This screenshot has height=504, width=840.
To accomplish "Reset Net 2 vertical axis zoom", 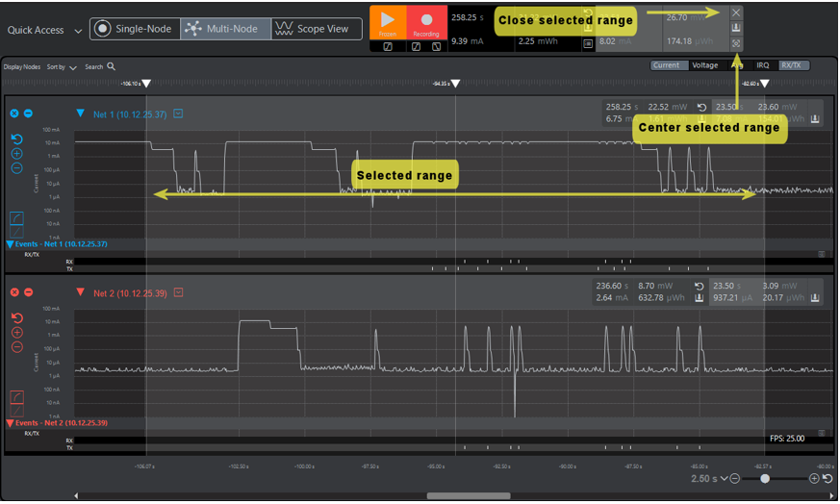I will click(17, 318).
